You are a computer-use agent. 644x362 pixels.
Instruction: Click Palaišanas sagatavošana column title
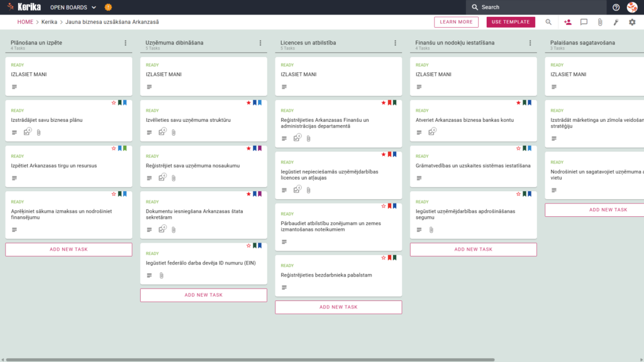click(x=582, y=43)
